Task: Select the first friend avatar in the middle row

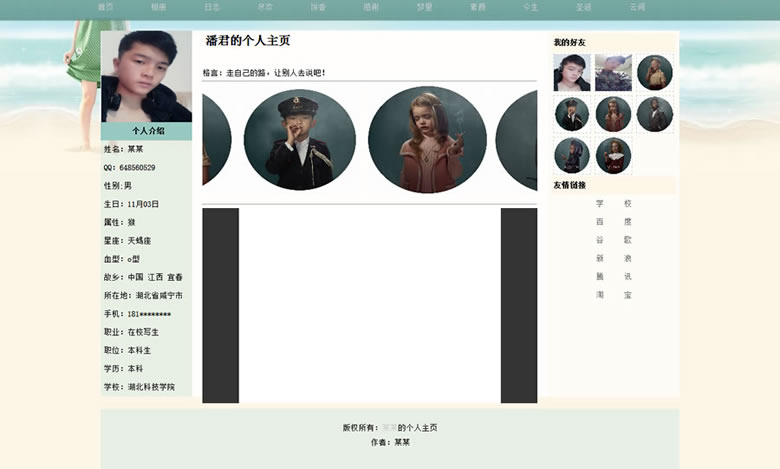Action: pyautogui.click(x=572, y=114)
